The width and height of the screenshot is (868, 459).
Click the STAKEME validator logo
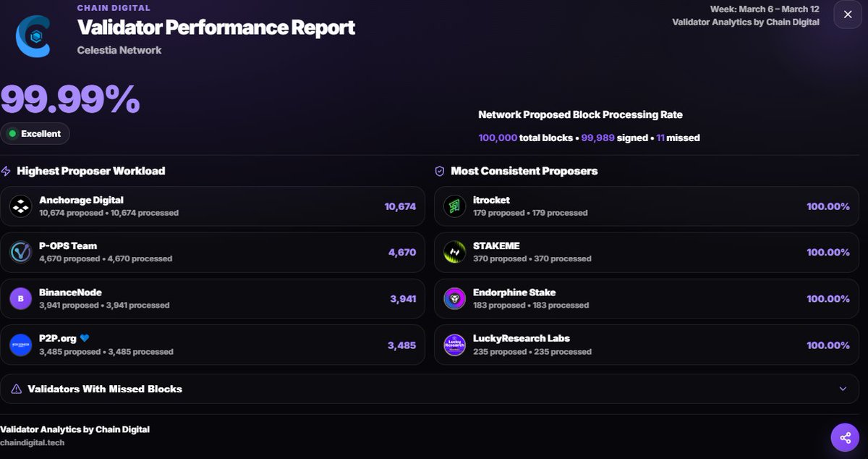pos(454,252)
